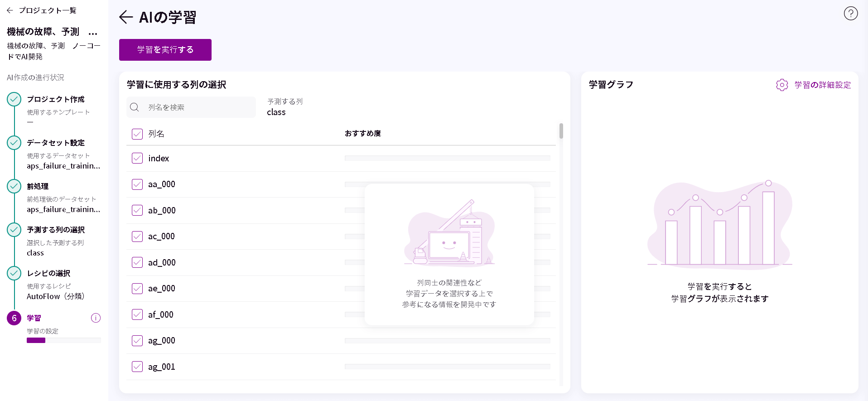Toggle the select-all 列名 header checkbox
This screenshot has width=868, height=401.
point(137,134)
